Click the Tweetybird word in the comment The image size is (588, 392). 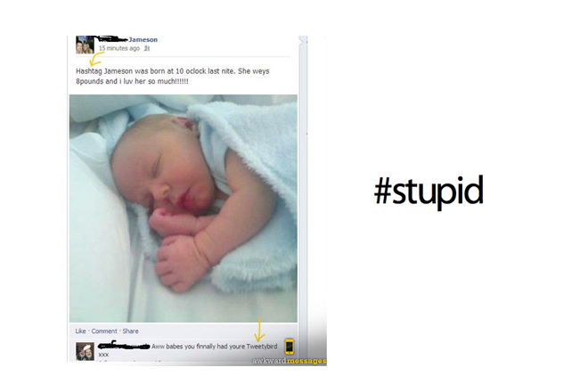click(262, 347)
